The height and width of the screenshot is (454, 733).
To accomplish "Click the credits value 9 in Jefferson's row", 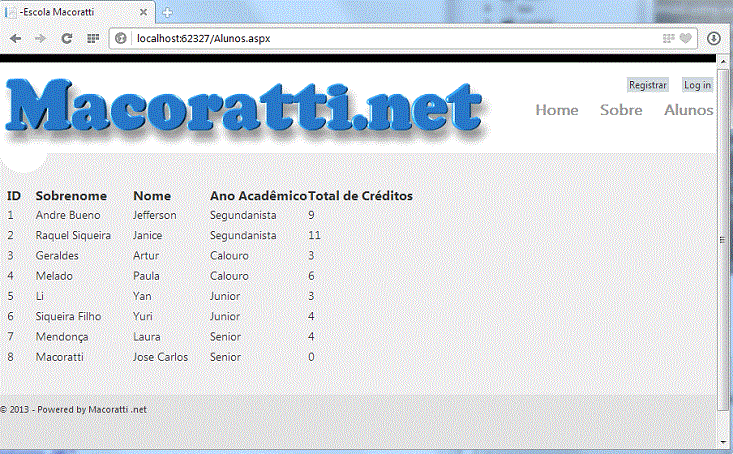I will (311, 215).
